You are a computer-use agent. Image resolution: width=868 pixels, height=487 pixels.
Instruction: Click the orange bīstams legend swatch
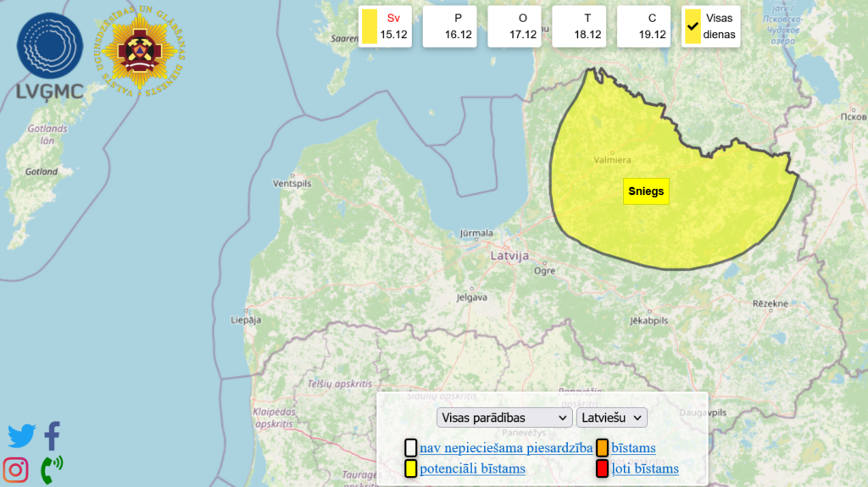point(602,448)
